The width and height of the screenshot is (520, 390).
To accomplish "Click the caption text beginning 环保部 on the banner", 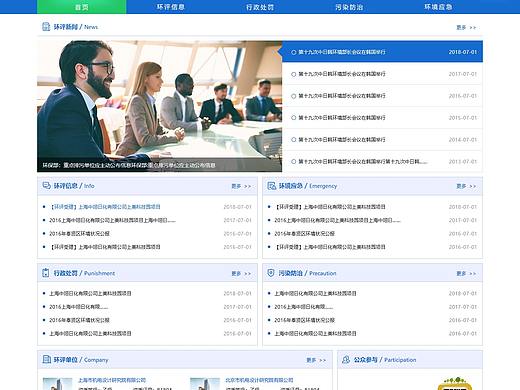I will tap(129, 165).
